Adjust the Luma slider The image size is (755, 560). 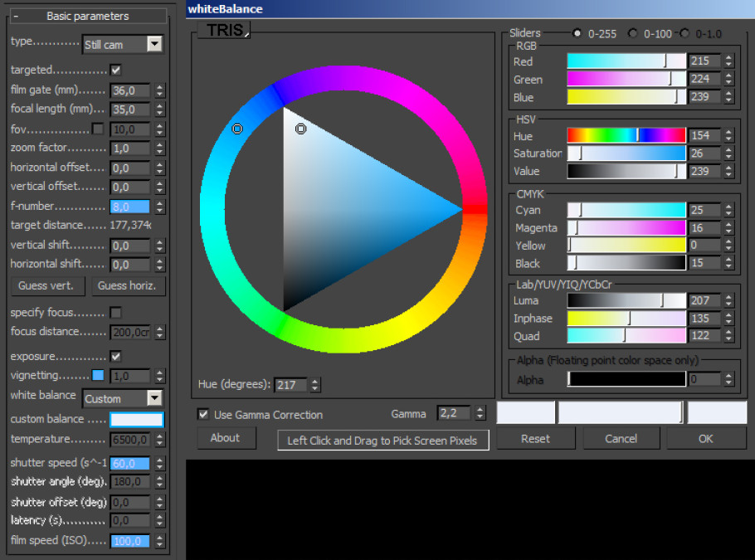pyautogui.click(x=626, y=300)
